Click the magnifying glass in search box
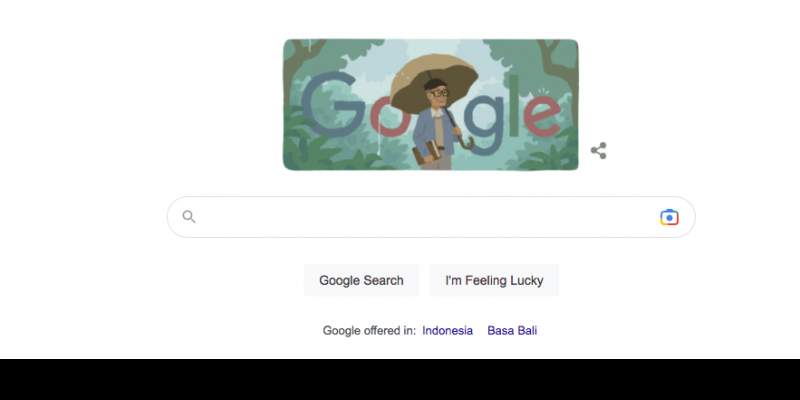Viewport: 800px width, 400px height. [x=189, y=217]
